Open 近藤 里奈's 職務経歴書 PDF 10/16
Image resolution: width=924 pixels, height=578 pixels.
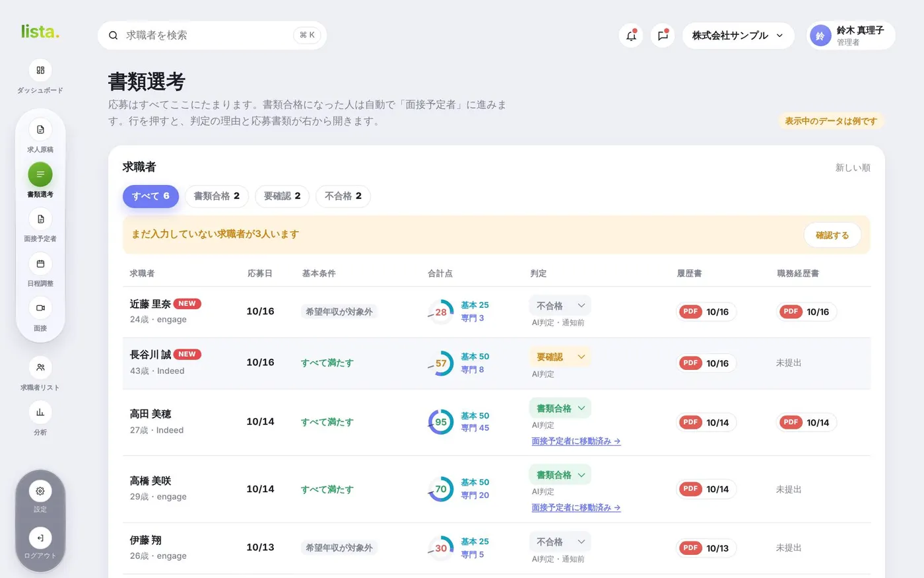(807, 312)
